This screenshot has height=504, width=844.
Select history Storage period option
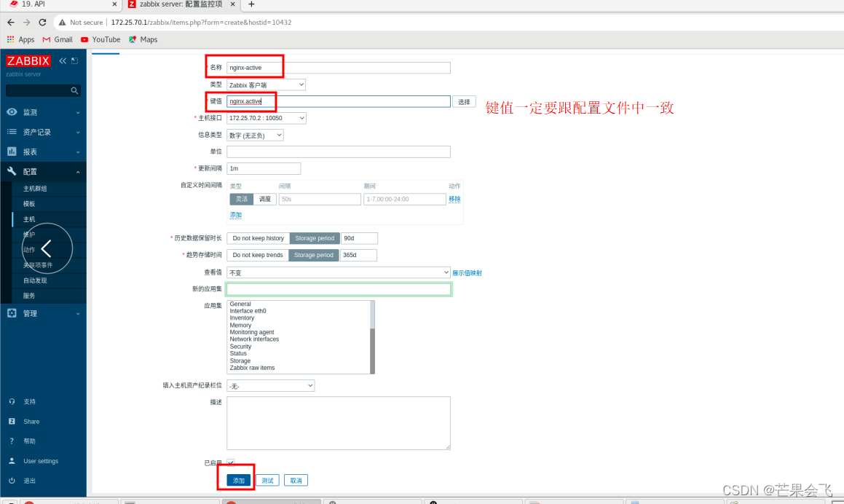click(x=315, y=238)
